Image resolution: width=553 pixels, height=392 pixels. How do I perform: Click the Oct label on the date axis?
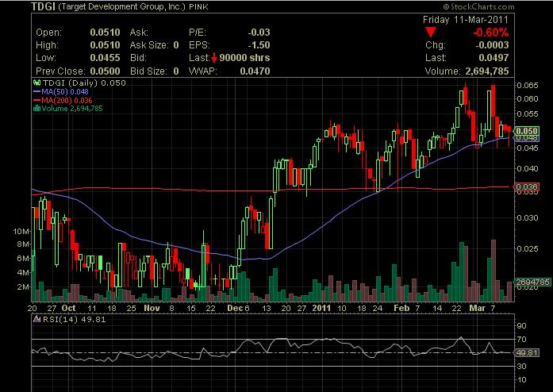click(x=68, y=308)
